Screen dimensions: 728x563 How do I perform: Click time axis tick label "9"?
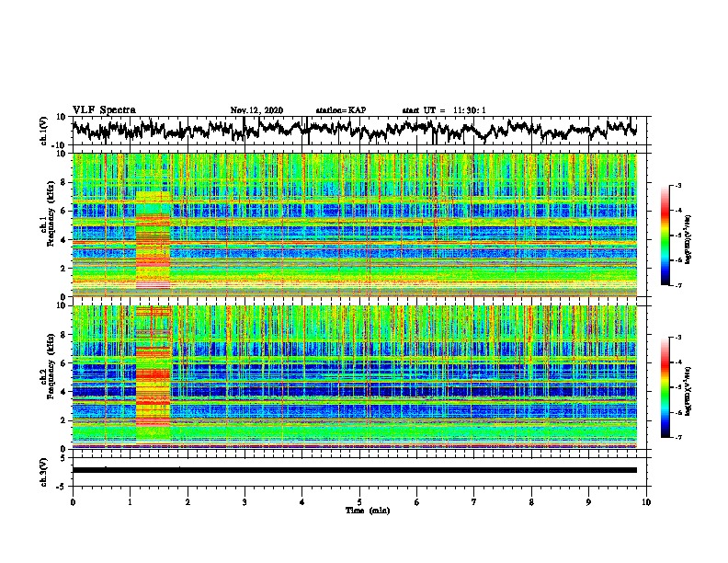click(588, 502)
